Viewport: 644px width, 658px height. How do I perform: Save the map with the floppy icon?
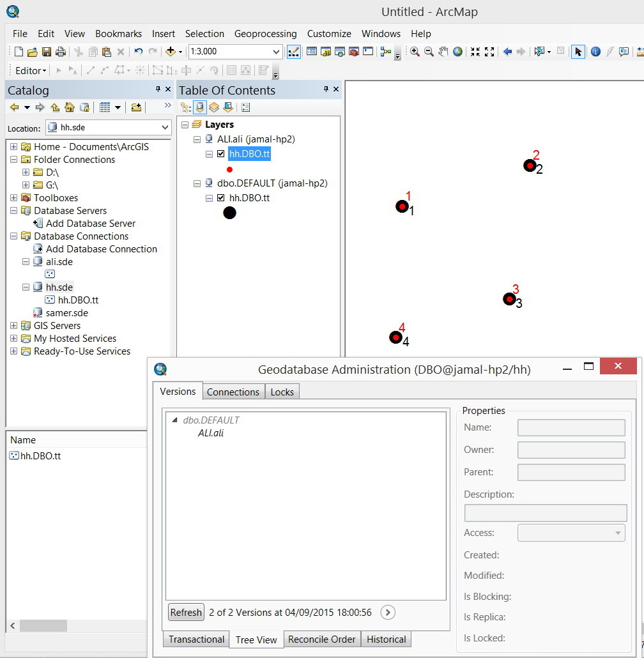coord(47,52)
